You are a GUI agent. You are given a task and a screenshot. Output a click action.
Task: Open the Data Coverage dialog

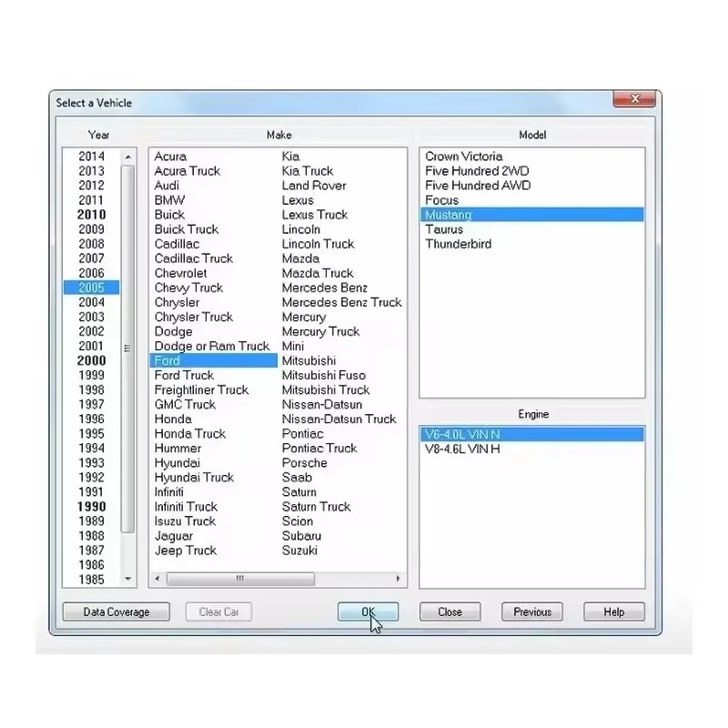pos(116,612)
